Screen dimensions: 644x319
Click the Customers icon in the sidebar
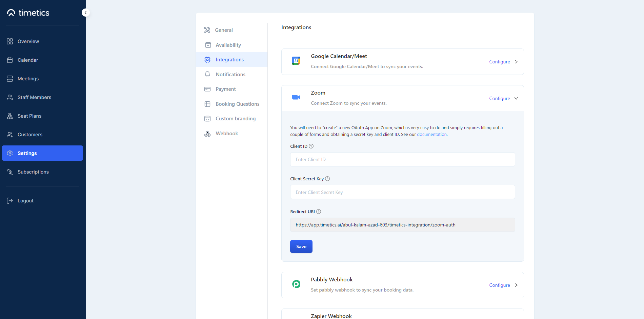pyautogui.click(x=10, y=134)
